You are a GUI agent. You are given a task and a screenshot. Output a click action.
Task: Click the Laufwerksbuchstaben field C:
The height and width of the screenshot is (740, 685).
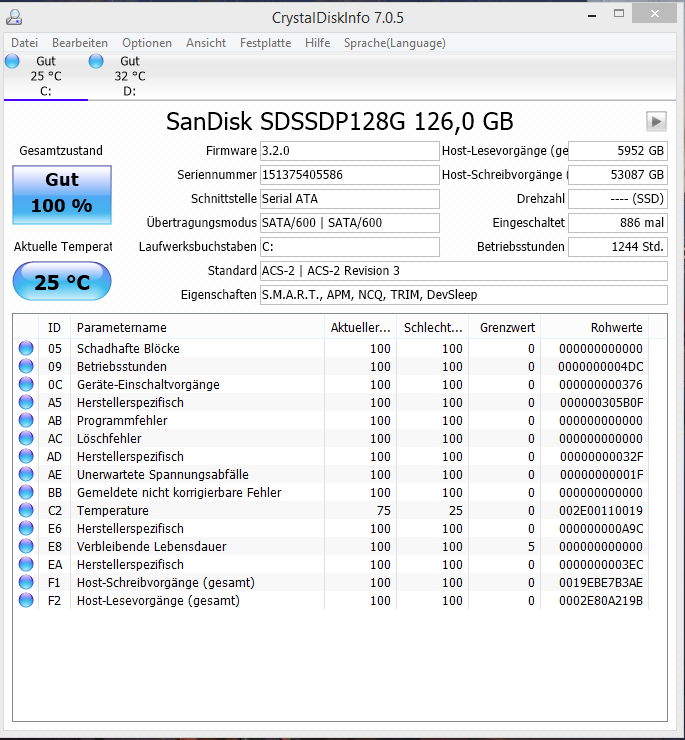click(x=350, y=247)
